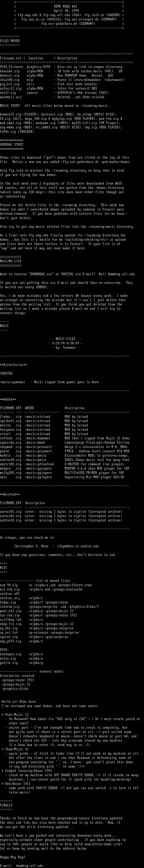Click the MUSIC-FILES centered title

pos(65,338)
